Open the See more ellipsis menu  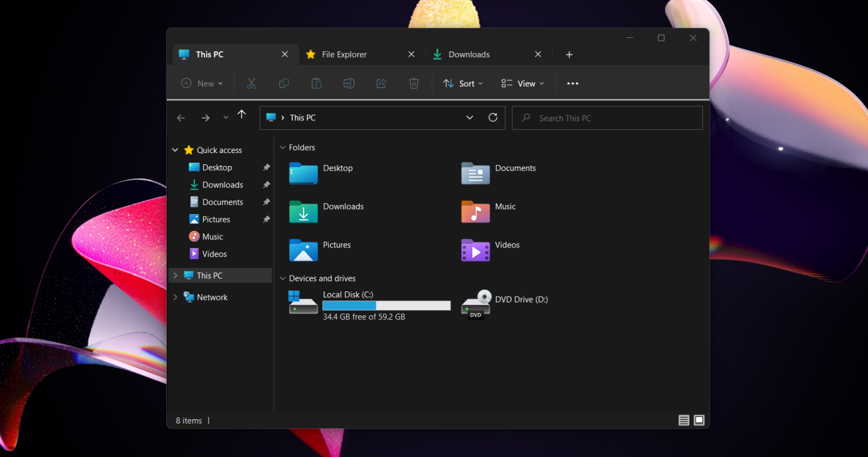[x=572, y=83]
